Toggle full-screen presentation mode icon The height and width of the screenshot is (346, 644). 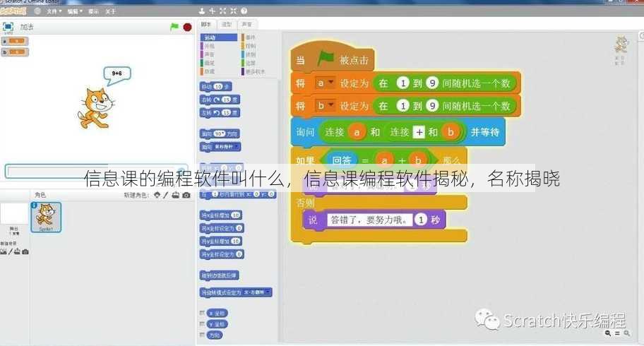tap(8, 27)
